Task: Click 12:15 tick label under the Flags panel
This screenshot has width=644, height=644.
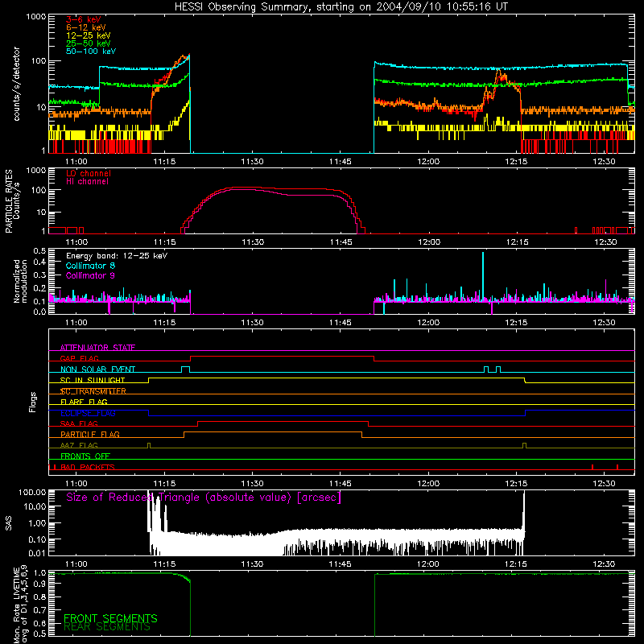Action: (x=516, y=484)
